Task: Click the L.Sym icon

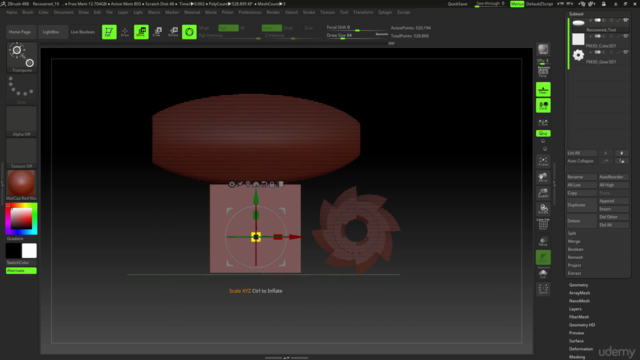Action: tap(543, 122)
